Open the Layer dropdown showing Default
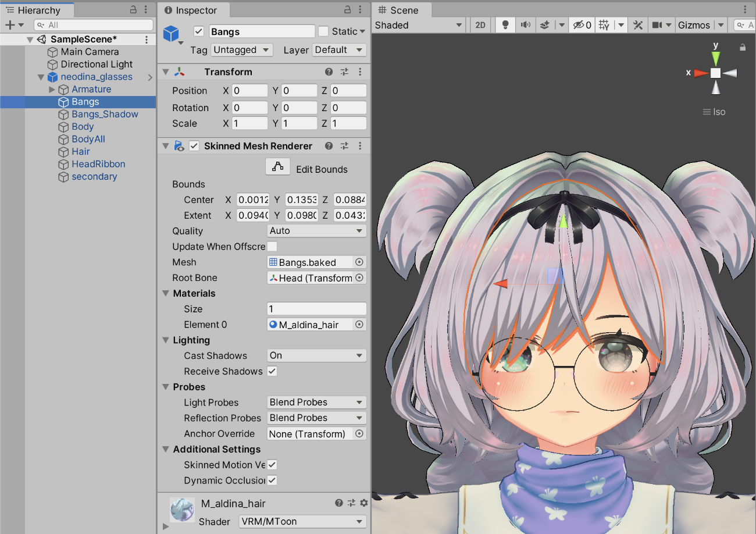Screen dimensions: 756x534 (x=340, y=50)
